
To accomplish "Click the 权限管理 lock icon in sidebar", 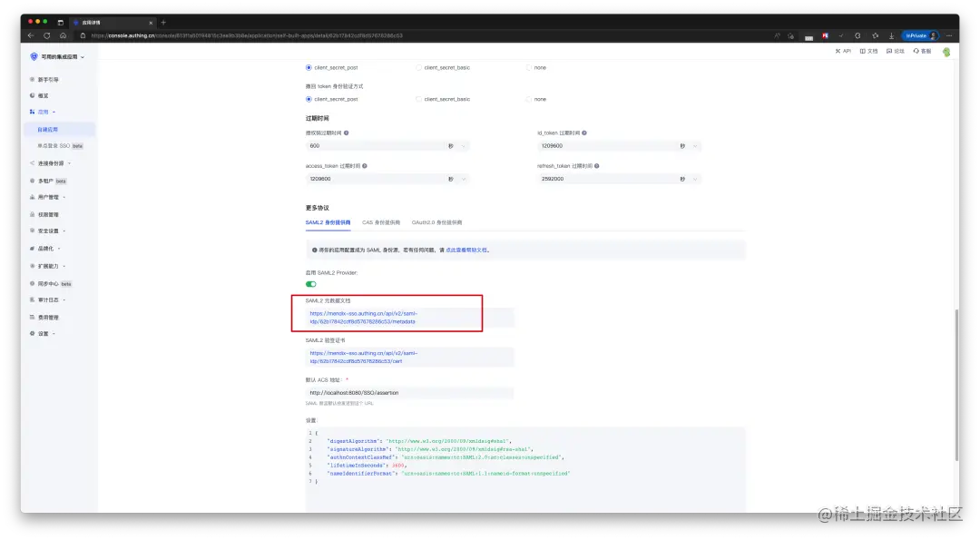I will pos(32,214).
